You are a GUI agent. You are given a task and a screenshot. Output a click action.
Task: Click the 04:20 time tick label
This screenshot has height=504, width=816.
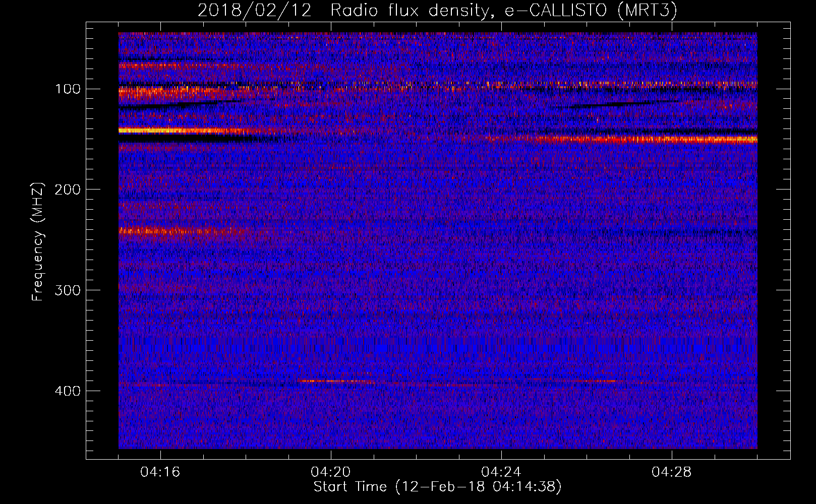331,472
